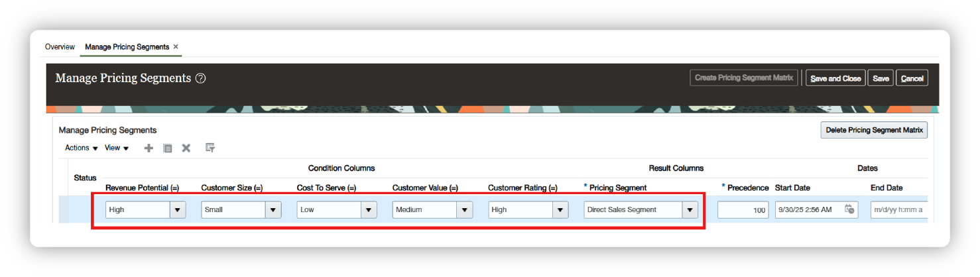Click the plus icon to add a row
This screenshot has height=277, width=980.
coord(149,148)
